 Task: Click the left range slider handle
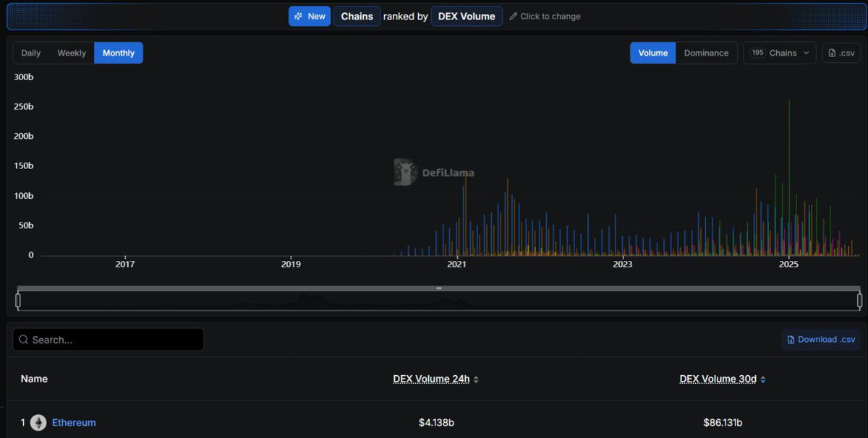click(18, 299)
